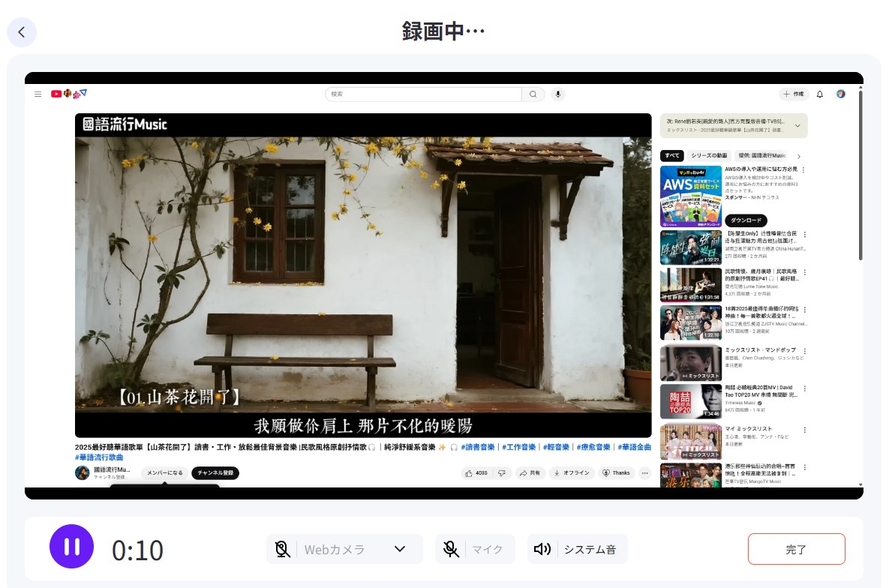
Task: Click the YouTube logo
Action: coord(68,94)
